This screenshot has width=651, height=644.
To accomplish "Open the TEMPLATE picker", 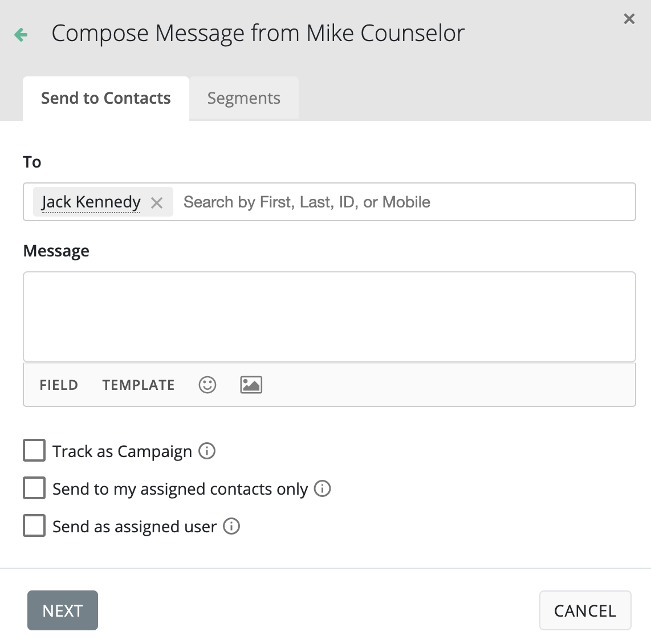I will (x=139, y=385).
